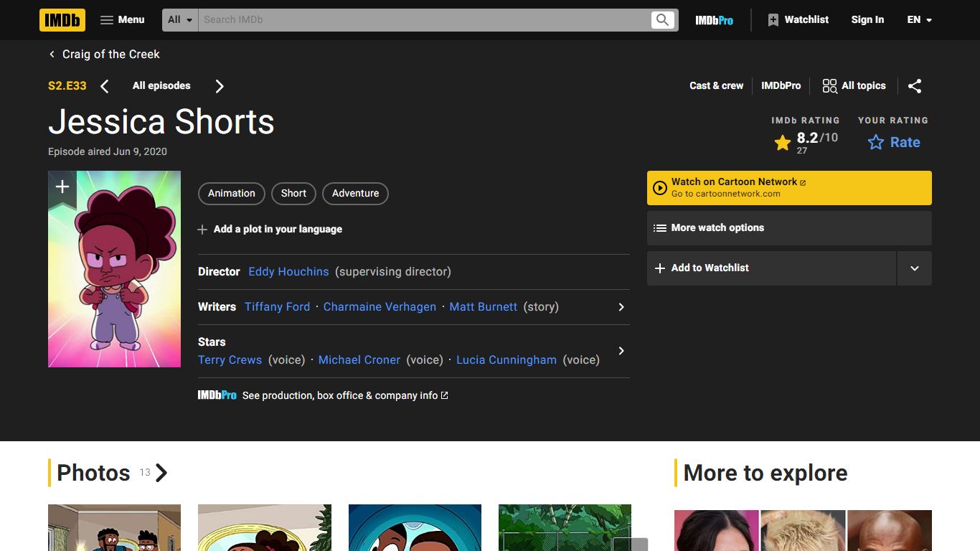Screen dimensions: 980x551
Task: Open More watch options
Action: tap(789, 228)
